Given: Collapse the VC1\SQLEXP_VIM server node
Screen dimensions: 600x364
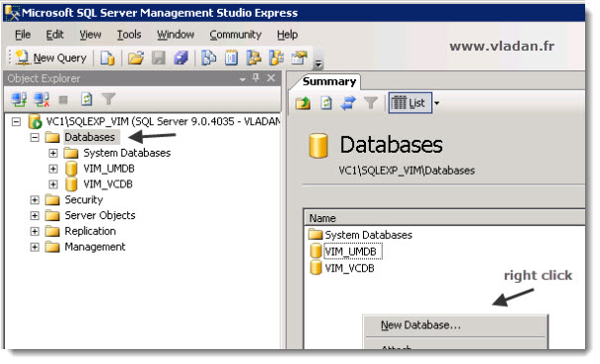Looking at the screenshot, I should [x=16, y=122].
